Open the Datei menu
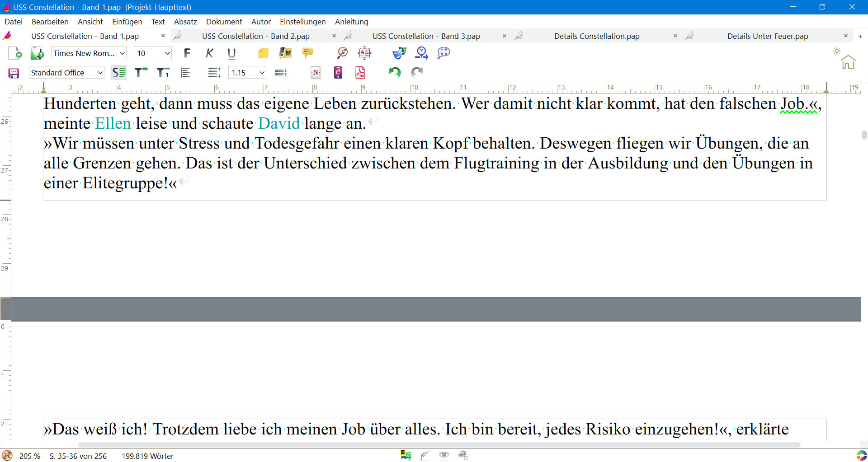The image size is (868, 462). (14, 22)
